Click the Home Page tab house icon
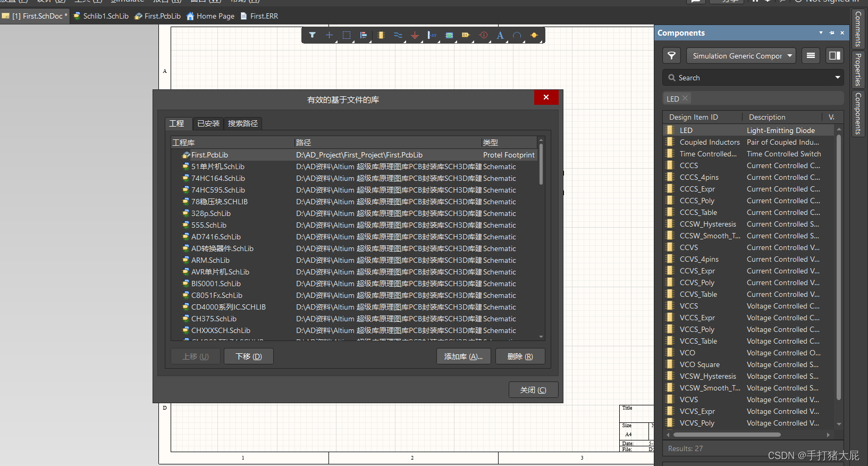This screenshot has height=466, width=868. tap(190, 16)
